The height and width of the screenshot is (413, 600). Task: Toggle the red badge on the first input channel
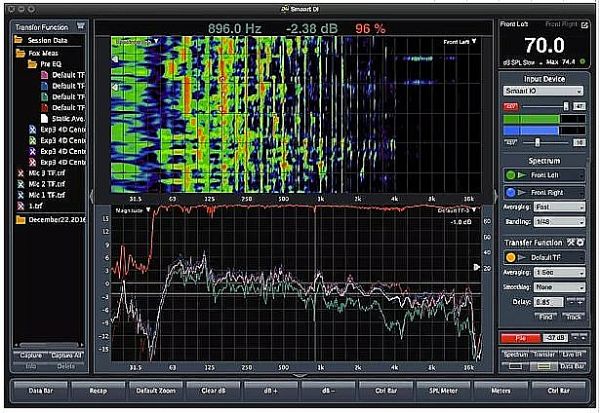(x=510, y=107)
